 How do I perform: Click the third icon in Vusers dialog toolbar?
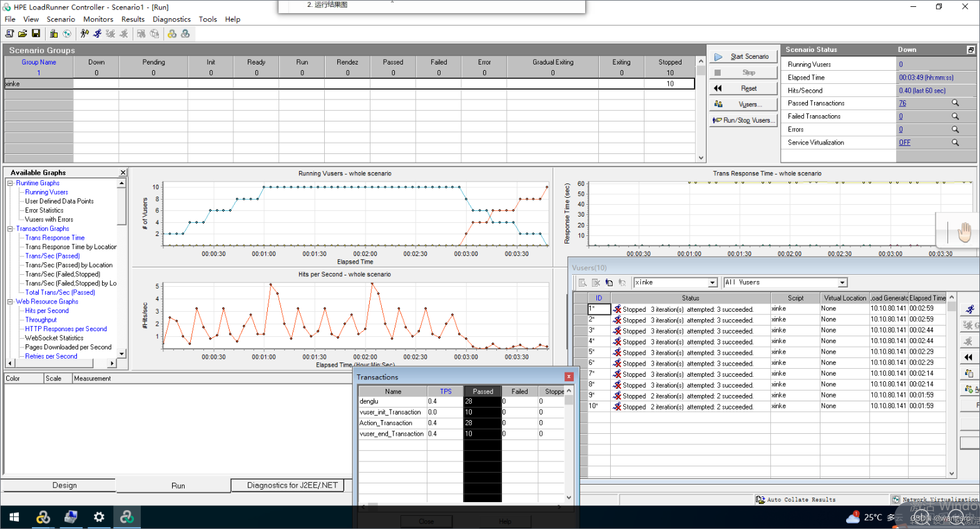point(609,283)
